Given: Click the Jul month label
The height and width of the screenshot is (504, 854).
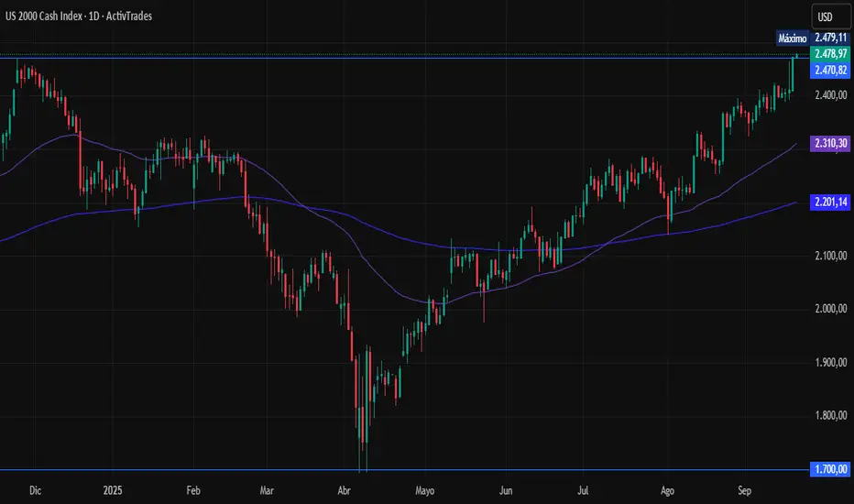Looking at the screenshot, I should tap(583, 490).
